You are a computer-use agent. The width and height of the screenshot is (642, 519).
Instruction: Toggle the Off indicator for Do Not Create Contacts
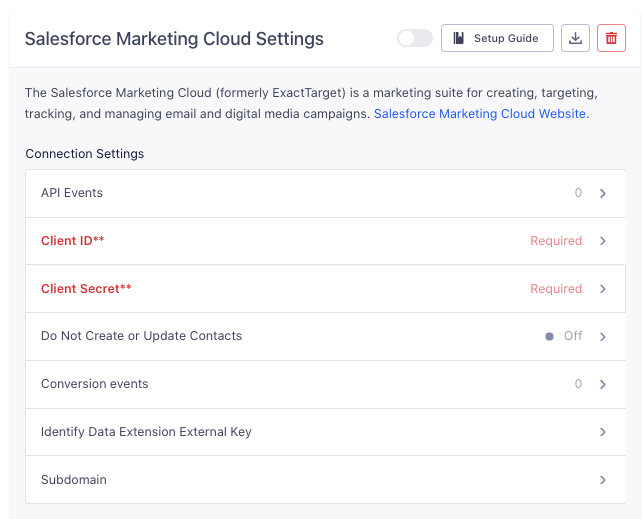pyautogui.click(x=564, y=336)
